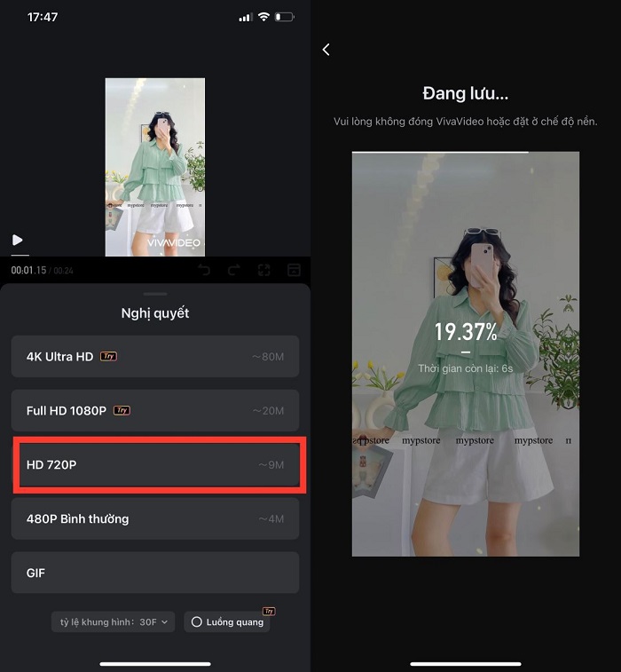Viewport: 621px width, 672px height.
Task: Tap the Wi-Fi icon in status bar
Action: click(263, 17)
